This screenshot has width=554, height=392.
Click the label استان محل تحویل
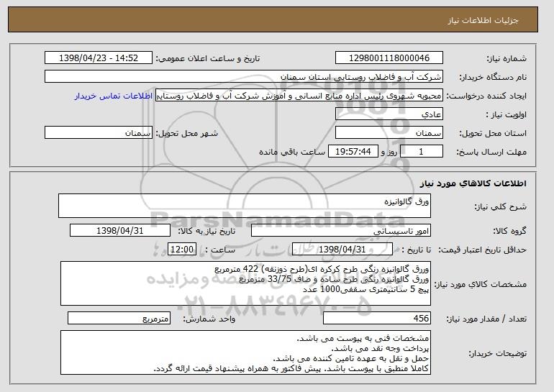coord(493,133)
